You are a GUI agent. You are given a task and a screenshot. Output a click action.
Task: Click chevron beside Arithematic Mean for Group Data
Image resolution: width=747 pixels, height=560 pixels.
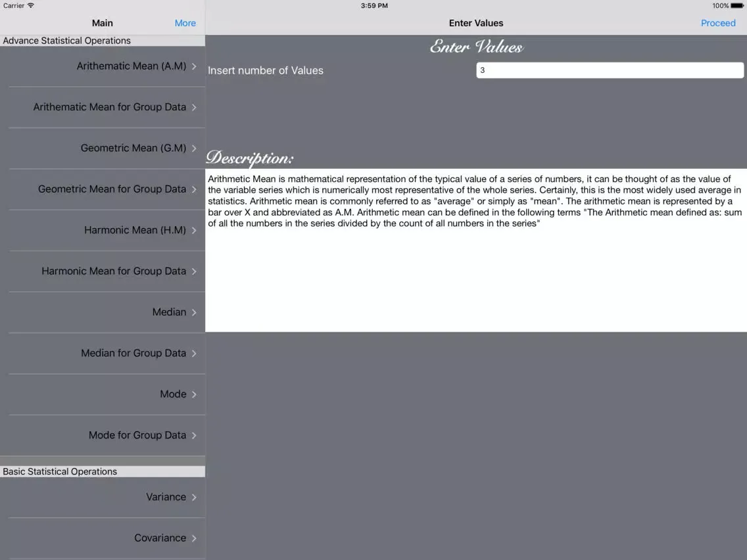(194, 107)
